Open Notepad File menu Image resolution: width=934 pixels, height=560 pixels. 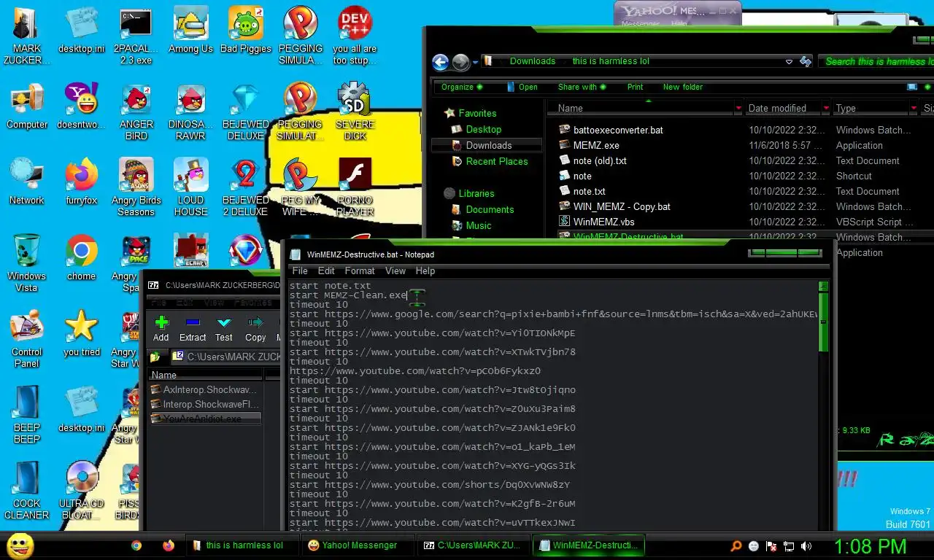pyautogui.click(x=300, y=271)
